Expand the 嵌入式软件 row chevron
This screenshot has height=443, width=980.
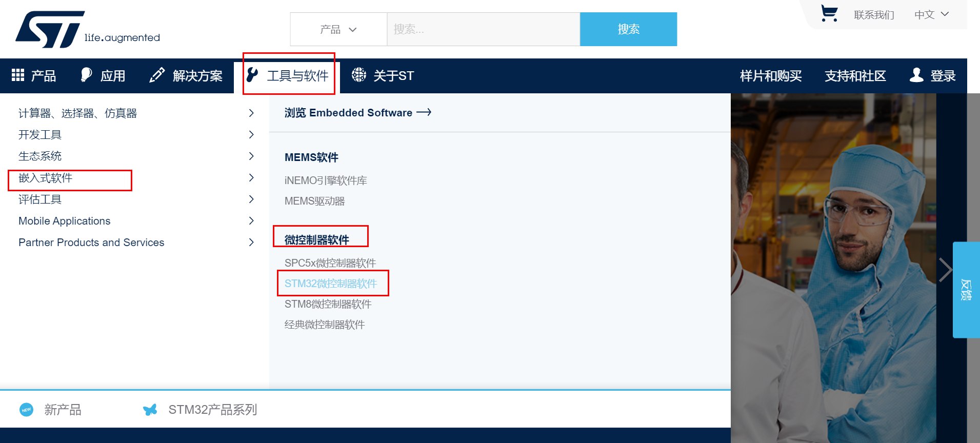pyautogui.click(x=251, y=177)
